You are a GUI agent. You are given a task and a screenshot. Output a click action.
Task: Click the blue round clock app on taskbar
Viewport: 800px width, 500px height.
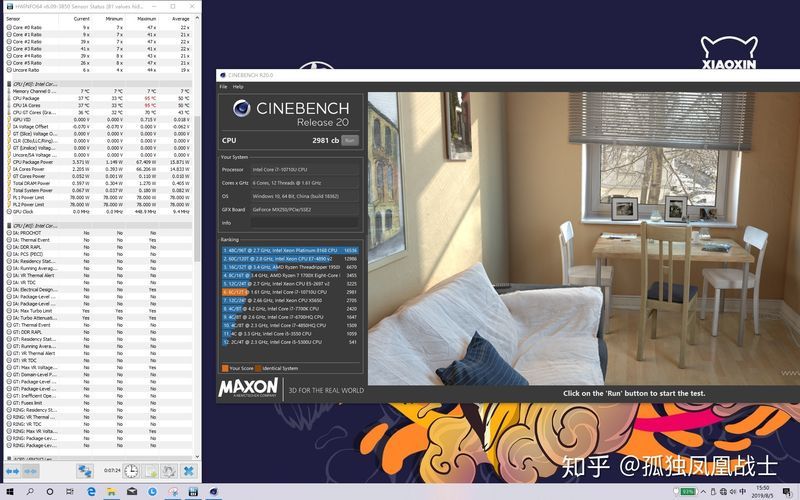[152, 492]
